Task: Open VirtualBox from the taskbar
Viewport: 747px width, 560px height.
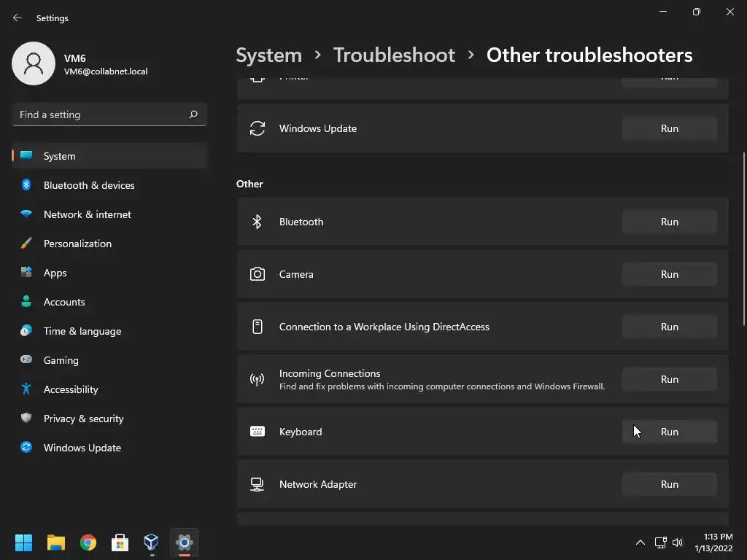Action: click(x=152, y=542)
